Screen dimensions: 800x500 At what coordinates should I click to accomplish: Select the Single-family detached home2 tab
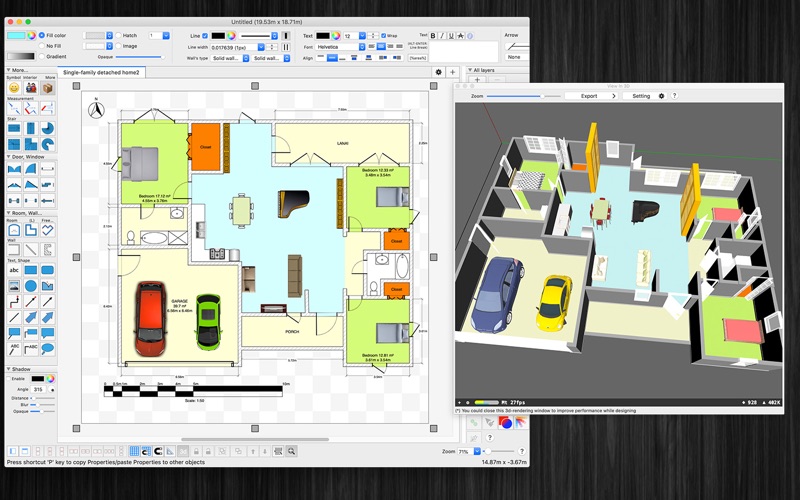coord(101,72)
